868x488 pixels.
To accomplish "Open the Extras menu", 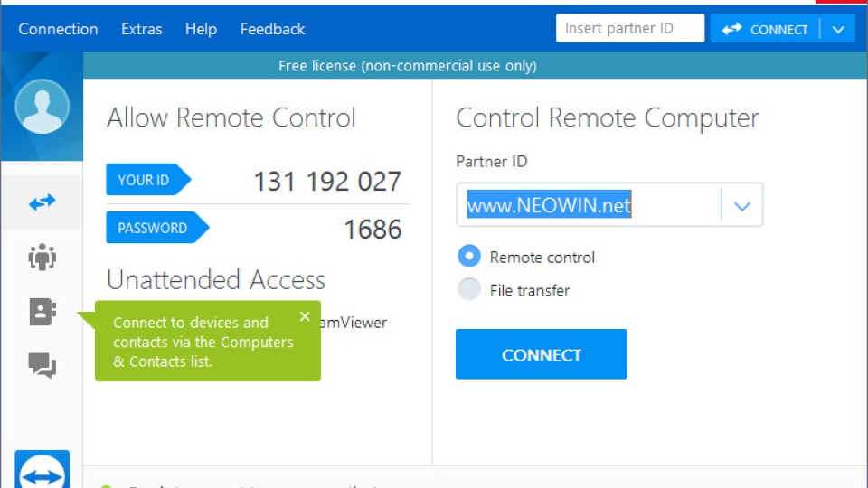I will click(x=141, y=29).
